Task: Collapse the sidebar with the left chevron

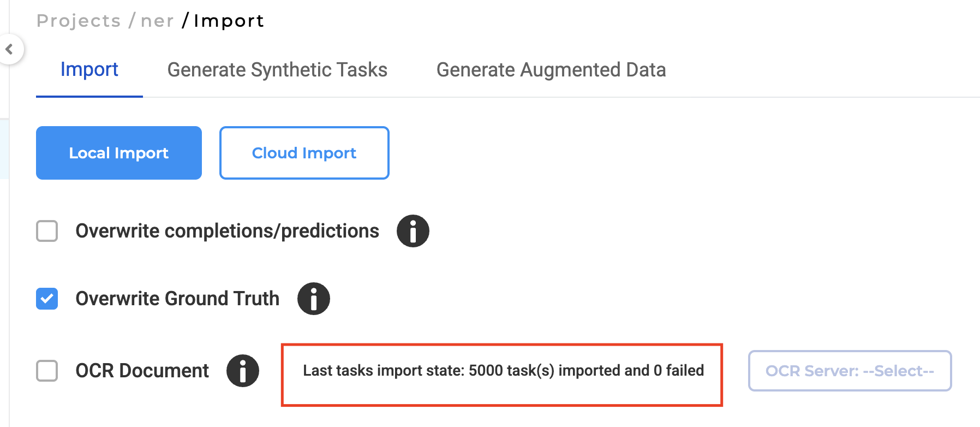Action: pyautogui.click(x=9, y=49)
